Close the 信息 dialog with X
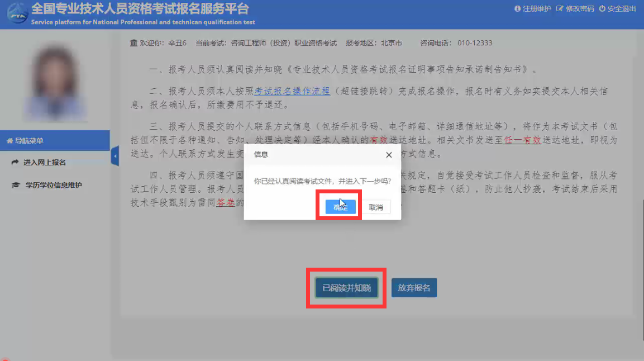The width and height of the screenshot is (644, 361). pos(389,155)
